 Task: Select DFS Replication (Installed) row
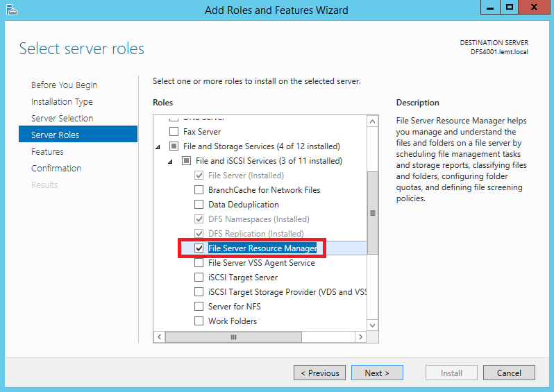click(x=255, y=233)
